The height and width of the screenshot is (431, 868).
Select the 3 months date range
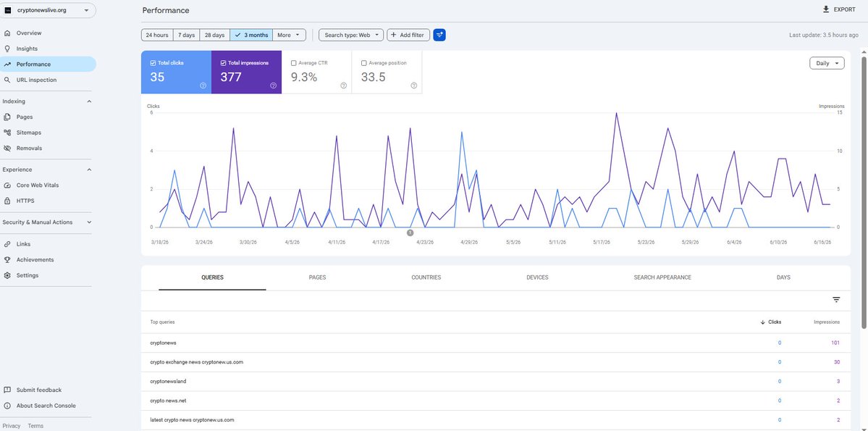251,35
